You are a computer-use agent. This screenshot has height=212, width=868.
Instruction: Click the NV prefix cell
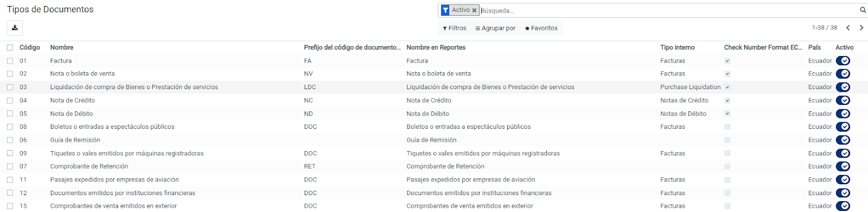pos(308,74)
